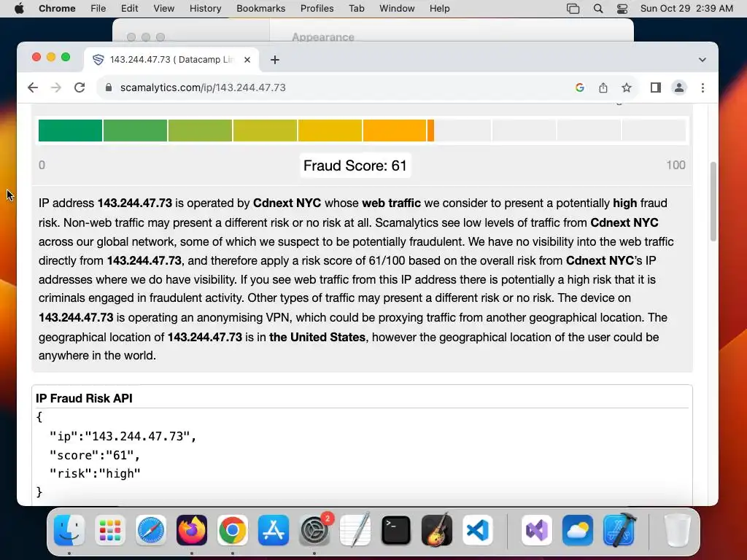Open the Edit menu
747x560 pixels.
pos(129,9)
